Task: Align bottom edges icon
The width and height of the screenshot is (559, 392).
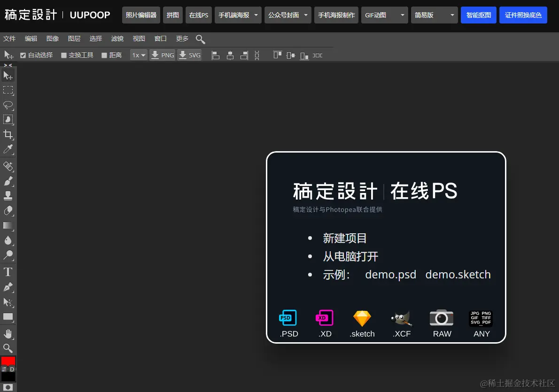Action: pyautogui.click(x=304, y=55)
